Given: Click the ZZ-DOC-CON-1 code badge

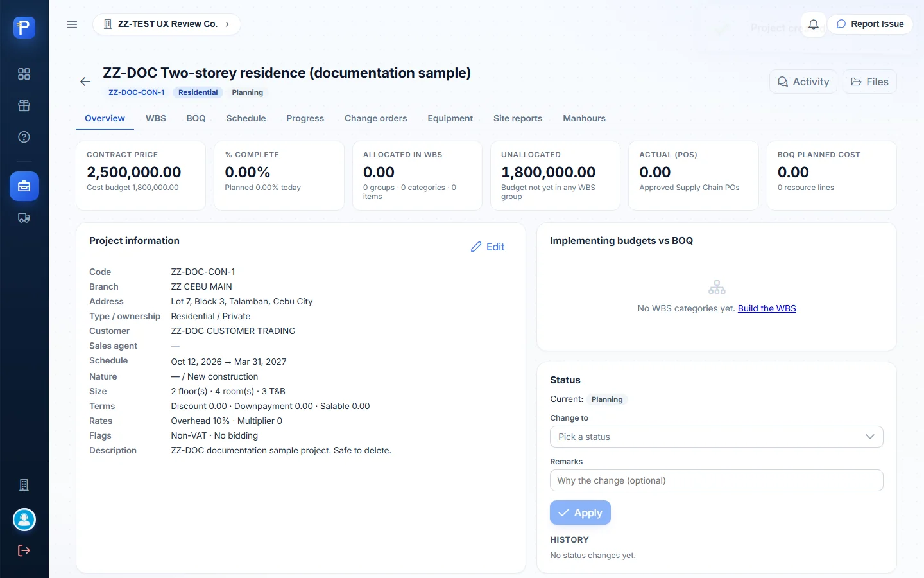Looking at the screenshot, I should pos(137,92).
